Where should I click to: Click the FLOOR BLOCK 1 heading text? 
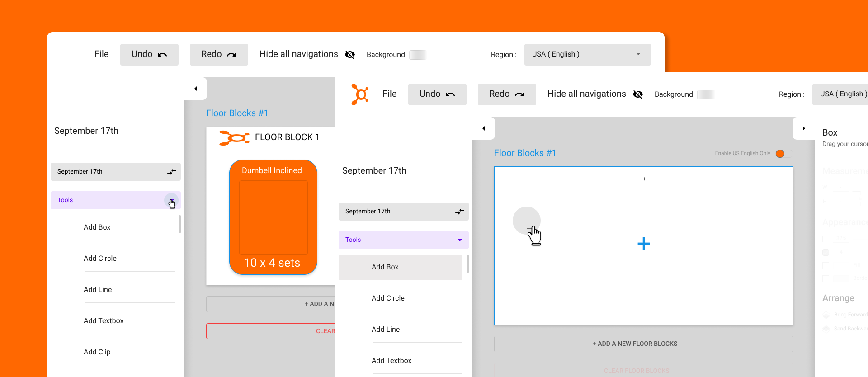click(287, 137)
